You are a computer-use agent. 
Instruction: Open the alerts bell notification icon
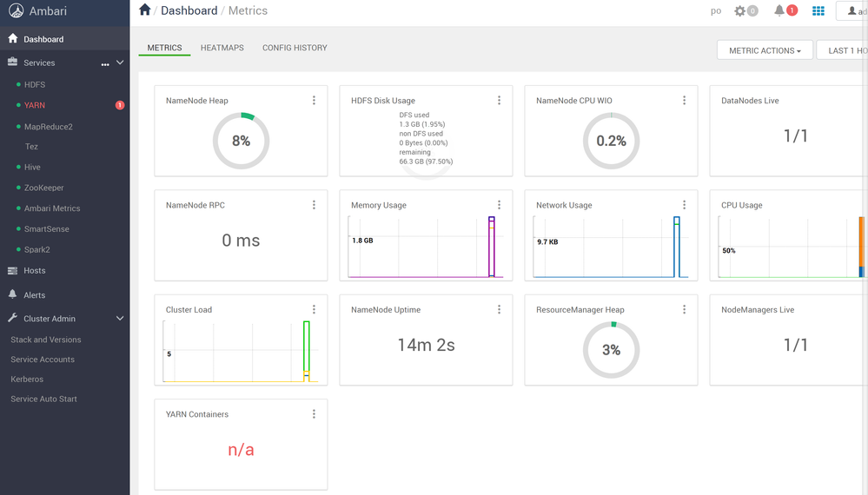click(779, 10)
